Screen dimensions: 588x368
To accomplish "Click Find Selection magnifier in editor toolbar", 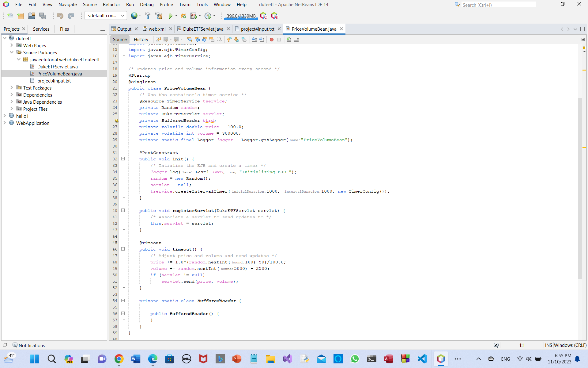I will coord(190,40).
